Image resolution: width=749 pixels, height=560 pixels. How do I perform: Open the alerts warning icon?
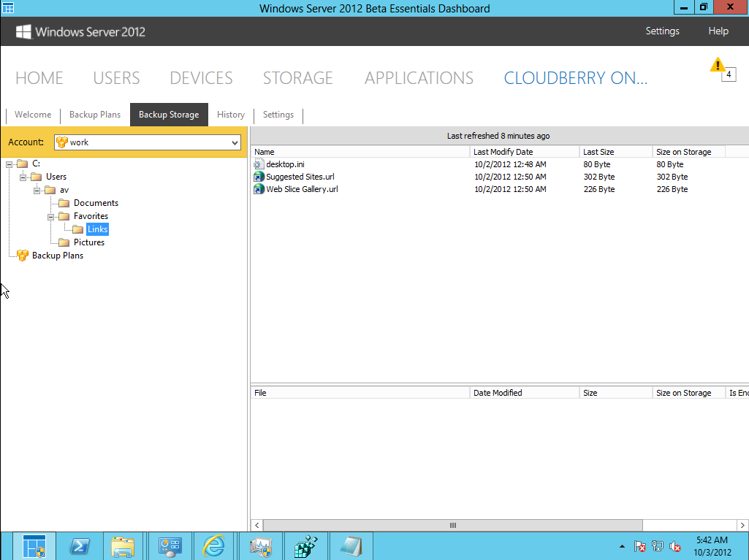(x=717, y=64)
